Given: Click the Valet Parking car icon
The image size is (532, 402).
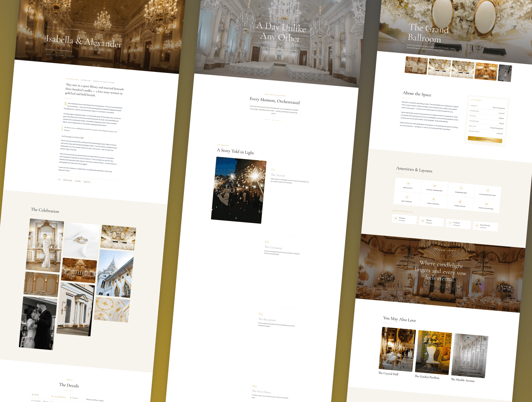Looking at the screenshot, I should pos(407,197).
